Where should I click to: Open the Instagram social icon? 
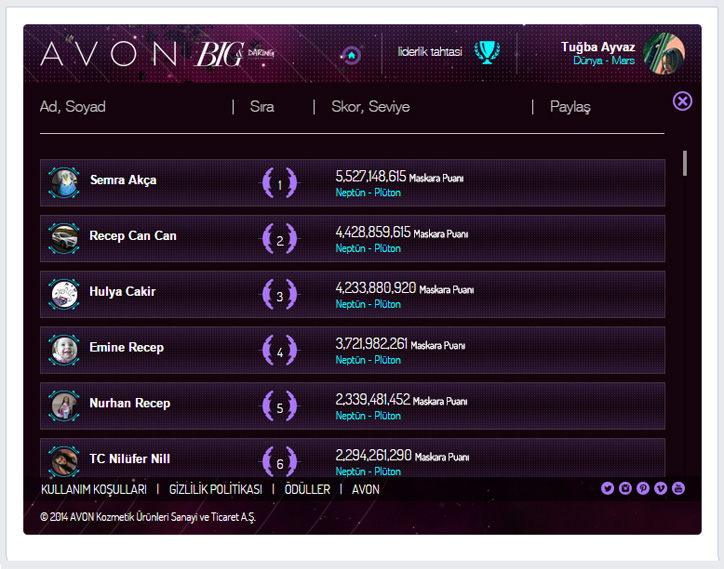click(x=625, y=488)
